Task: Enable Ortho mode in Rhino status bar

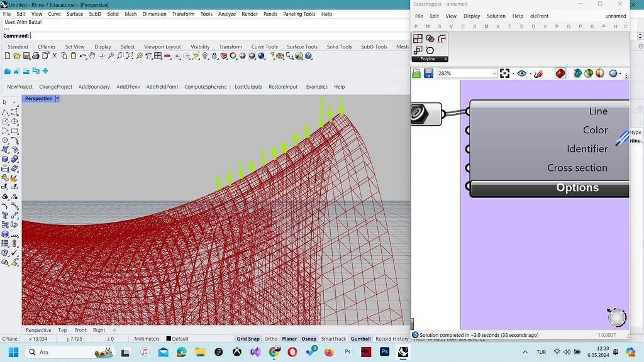Action: 270,338
